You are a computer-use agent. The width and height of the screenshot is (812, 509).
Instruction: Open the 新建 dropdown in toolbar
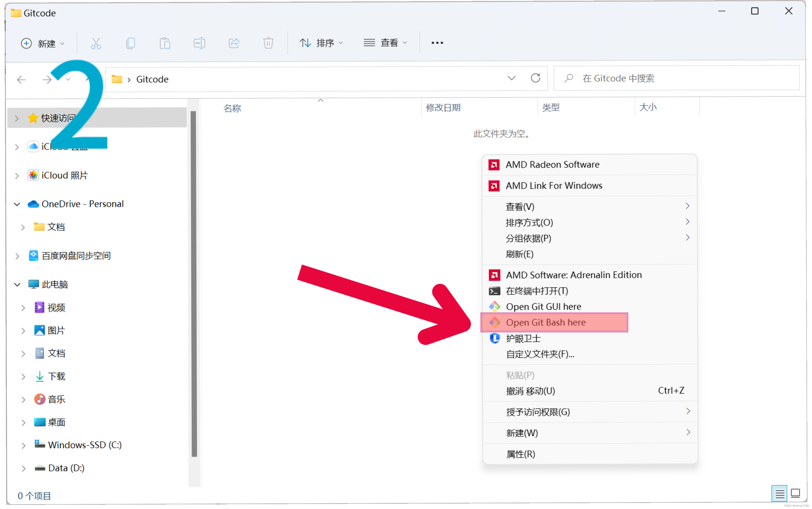pos(43,43)
